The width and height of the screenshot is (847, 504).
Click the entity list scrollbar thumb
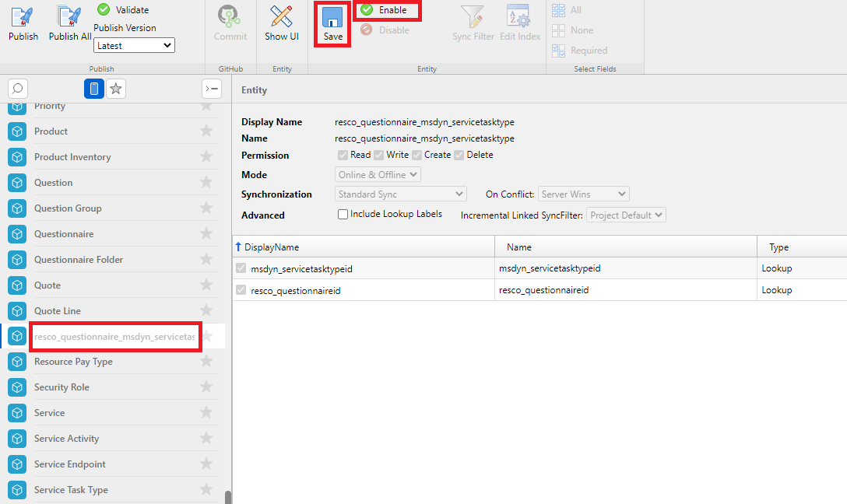[228, 498]
